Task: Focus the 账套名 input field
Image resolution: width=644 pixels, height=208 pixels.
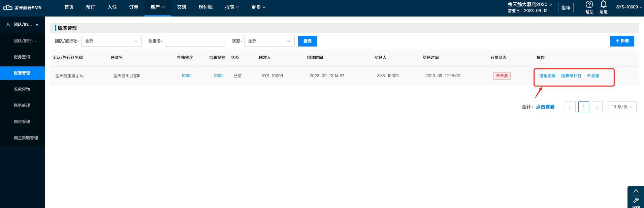Action: [x=195, y=41]
